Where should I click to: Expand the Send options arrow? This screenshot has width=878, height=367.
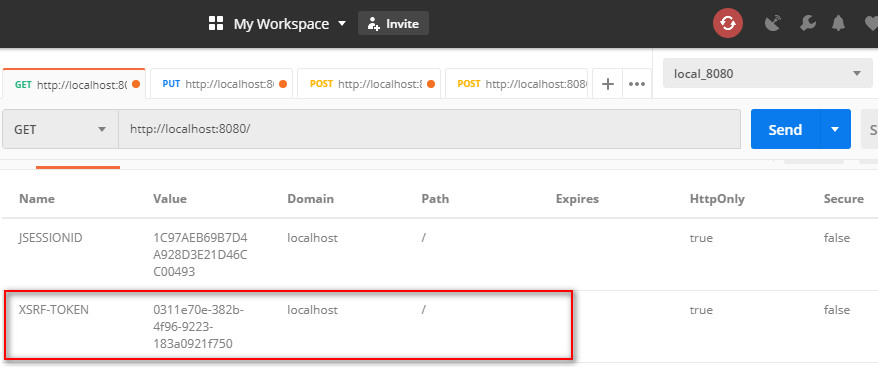click(x=835, y=129)
